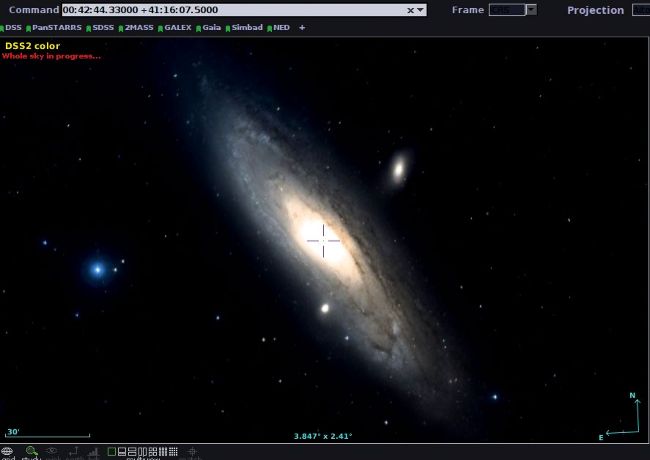Select the single-panel view layout
Viewport: 650px width, 460px height.
click(111, 452)
